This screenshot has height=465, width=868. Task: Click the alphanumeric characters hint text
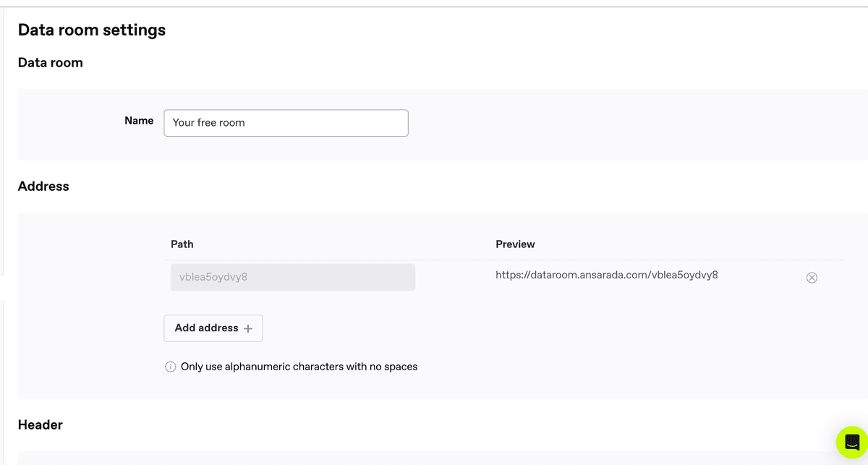click(299, 367)
